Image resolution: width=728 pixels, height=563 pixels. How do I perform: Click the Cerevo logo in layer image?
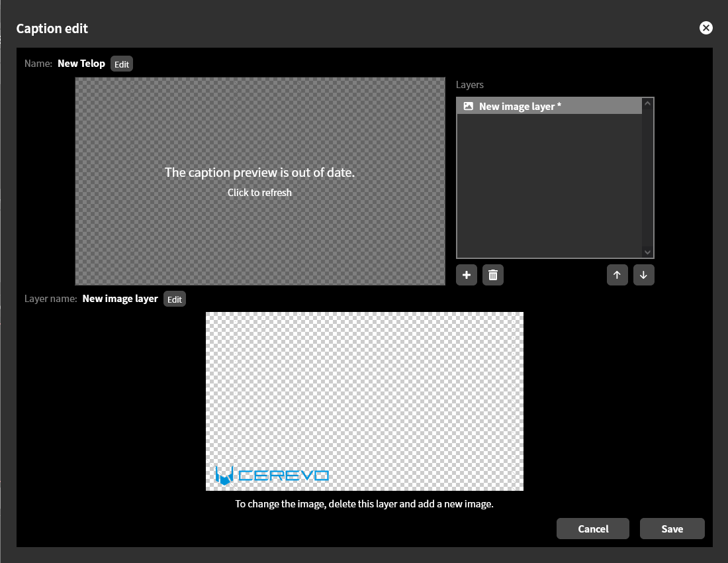click(x=272, y=475)
